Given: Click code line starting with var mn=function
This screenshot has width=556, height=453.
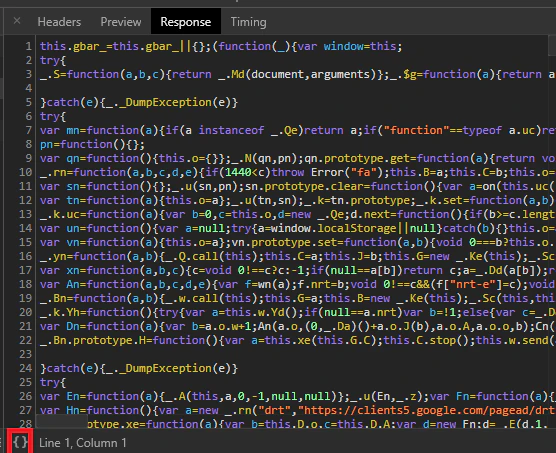Looking at the screenshot, I should (x=298, y=130).
